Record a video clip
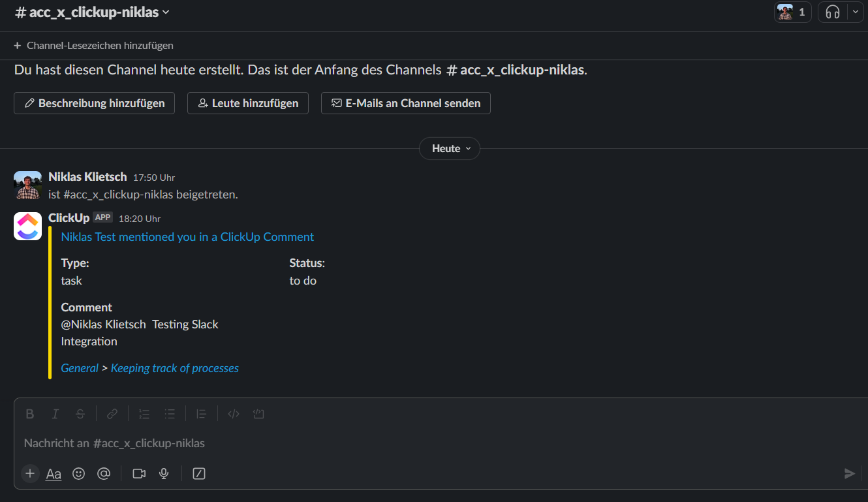This screenshot has width=868, height=502. coord(139,474)
